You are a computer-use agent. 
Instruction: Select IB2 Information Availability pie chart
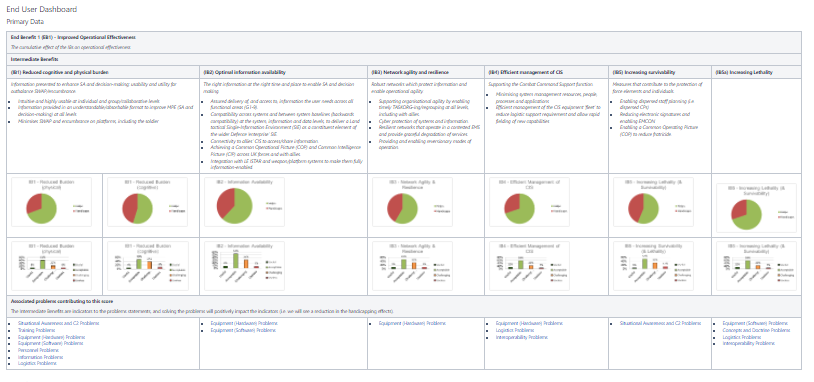click(x=245, y=202)
